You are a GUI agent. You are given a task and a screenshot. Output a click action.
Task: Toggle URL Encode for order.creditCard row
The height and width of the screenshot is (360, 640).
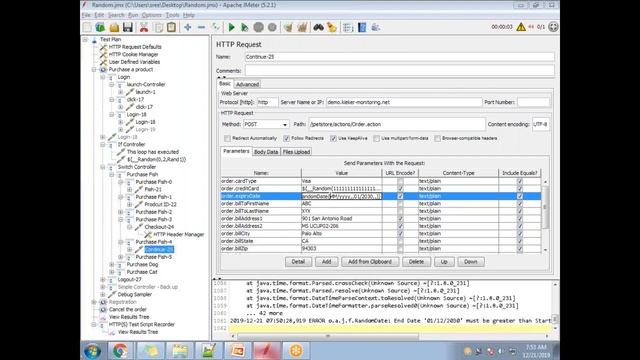(400, 189)
